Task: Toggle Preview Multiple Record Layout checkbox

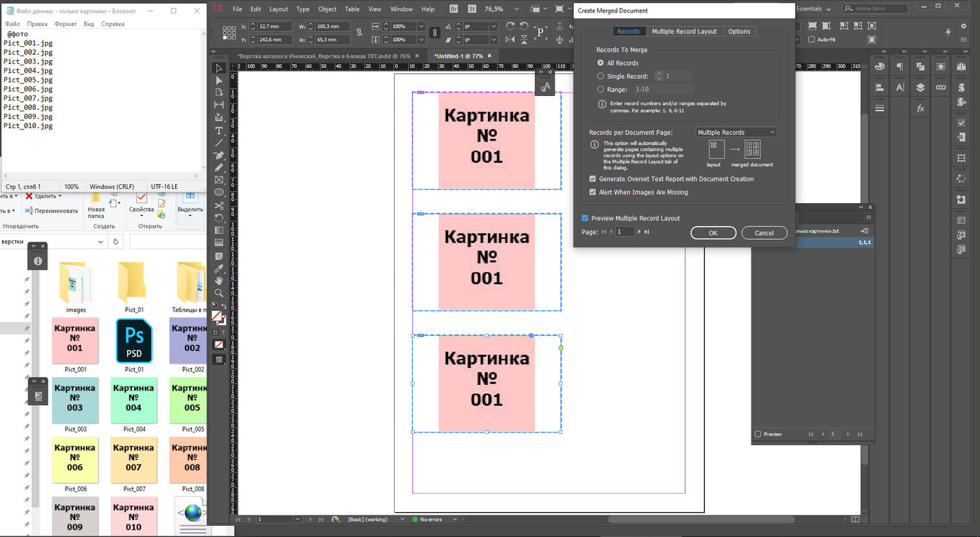Action: pos(585,218)
